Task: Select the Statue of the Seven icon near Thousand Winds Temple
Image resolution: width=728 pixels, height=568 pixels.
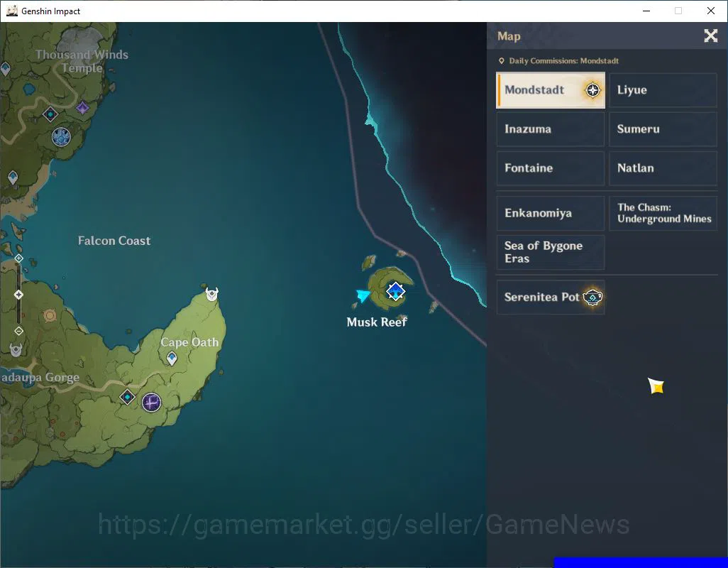Action: pos(61,137)
